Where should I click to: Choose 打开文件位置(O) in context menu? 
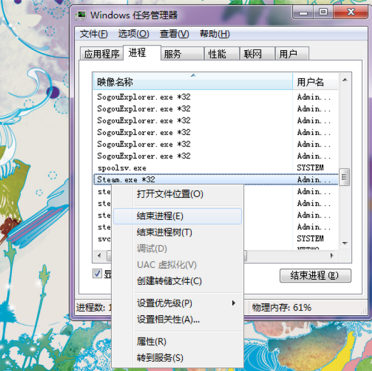click(177, 194)
